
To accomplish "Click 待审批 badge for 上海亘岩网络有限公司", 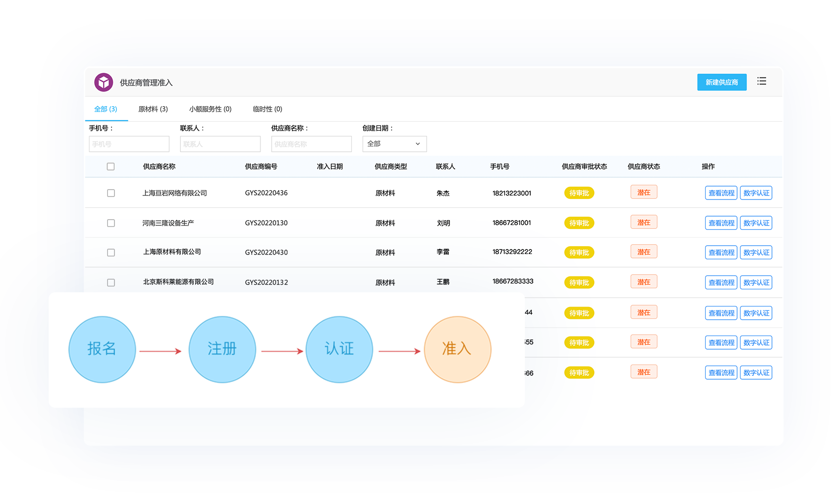I will (x=579, y=193).
